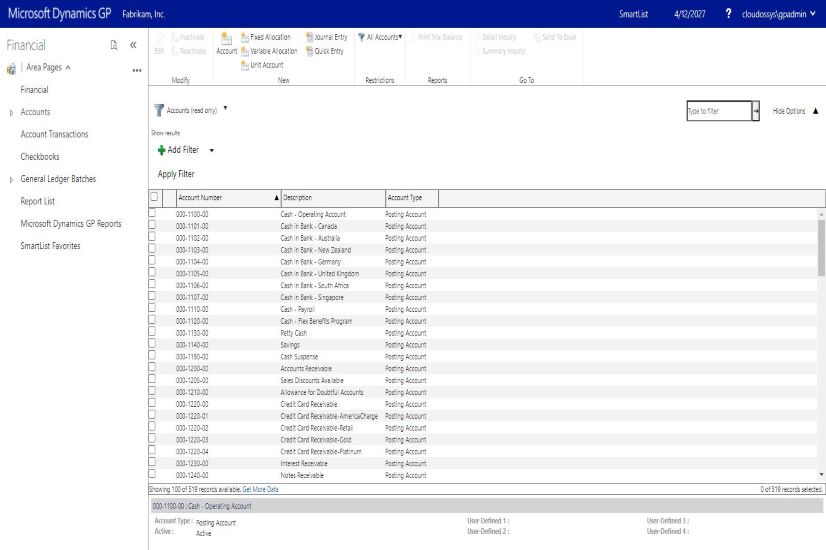Click the greyed-out Edit button
Image resolution: width=826 pixels, height=550 pixels.
(x=159, y=44)
